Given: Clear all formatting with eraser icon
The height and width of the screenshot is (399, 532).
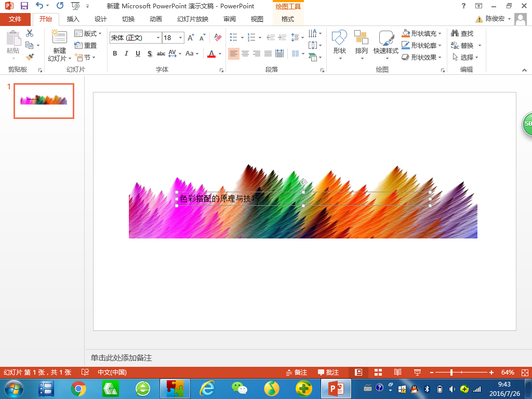Looking at the screenshot, I should pyautogui.click(x=218, y=37).
